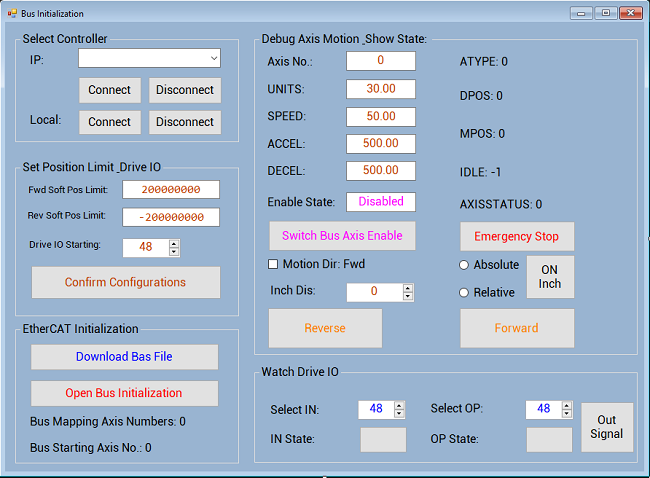The height and width of the screenshot is (478, 650).
Task: Increase the Select OP value
Action: coord(567,405)
